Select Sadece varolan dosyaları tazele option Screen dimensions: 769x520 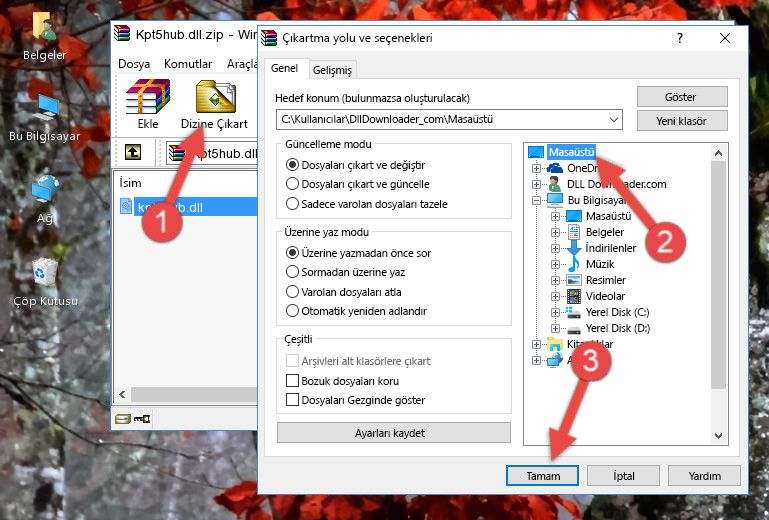tap(292, 204)
